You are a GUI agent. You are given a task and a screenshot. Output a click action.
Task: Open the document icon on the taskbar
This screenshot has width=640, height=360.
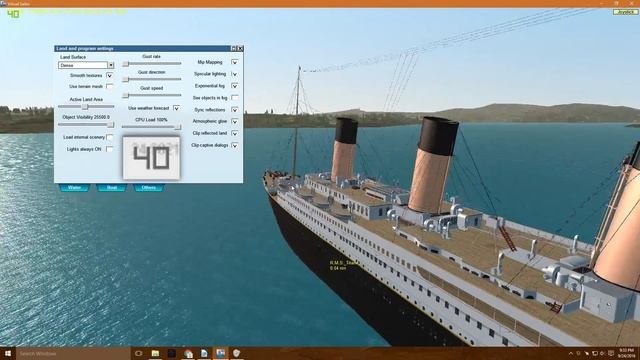tap(204, 353)
